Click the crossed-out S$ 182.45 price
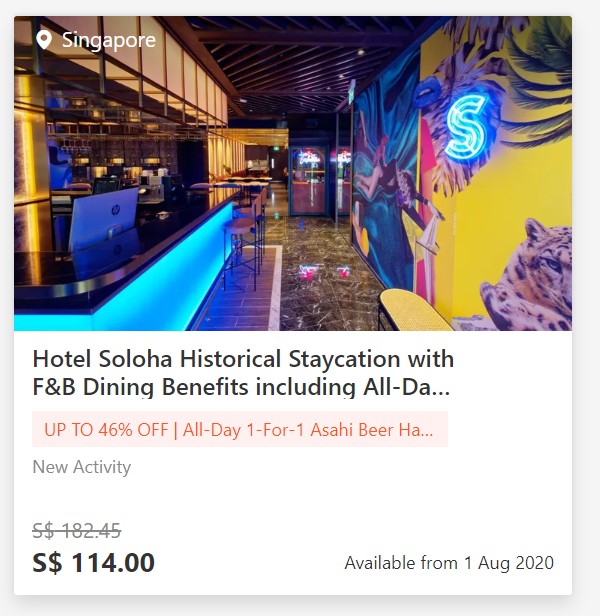 pyautogui.click(x=77, y=530)
